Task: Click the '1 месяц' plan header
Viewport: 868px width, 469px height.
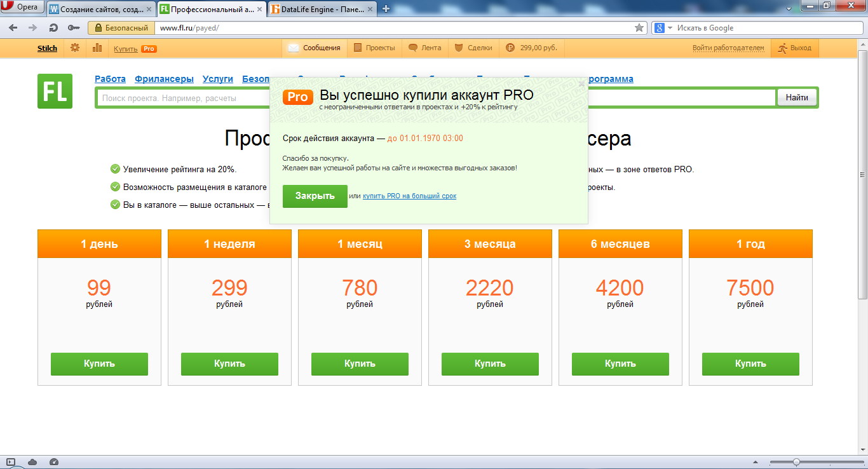Action: [360, 244]
